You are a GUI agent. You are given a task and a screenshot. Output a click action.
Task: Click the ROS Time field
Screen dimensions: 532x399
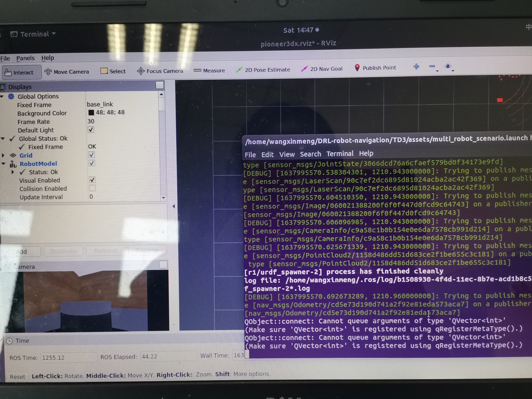click(x=68, y=358)
